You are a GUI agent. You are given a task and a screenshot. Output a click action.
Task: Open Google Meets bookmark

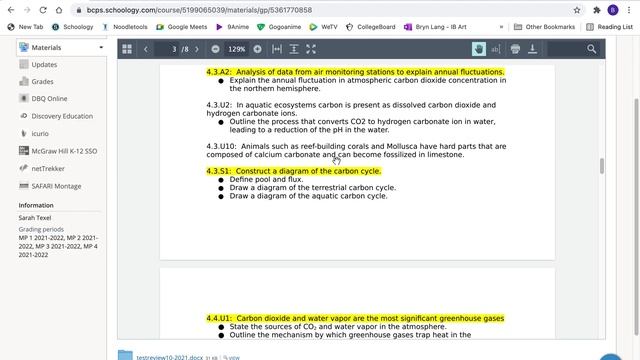[x=182, y=27]
